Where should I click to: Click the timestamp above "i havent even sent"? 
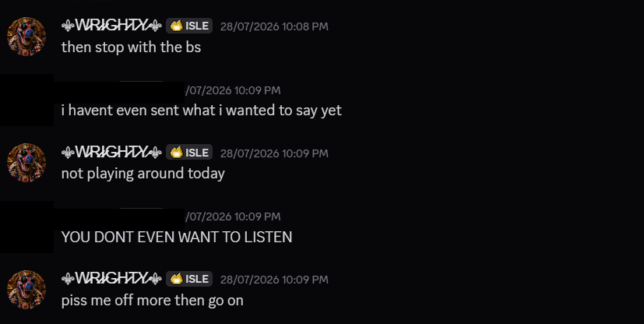233,90
